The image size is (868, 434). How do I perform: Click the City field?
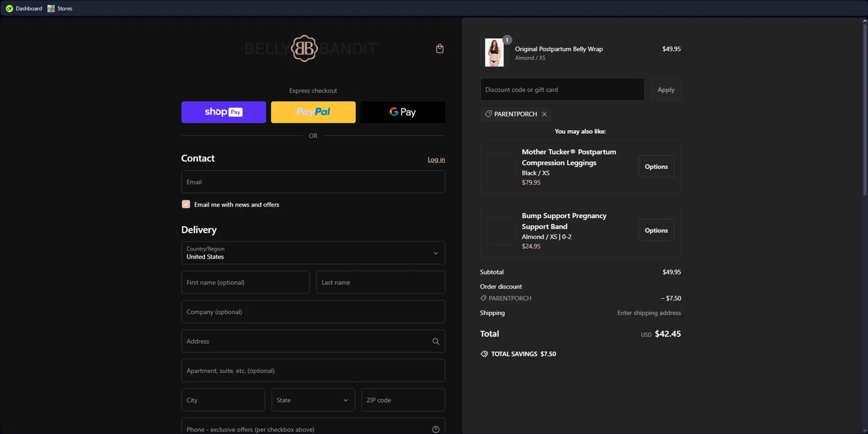point(223,400)
